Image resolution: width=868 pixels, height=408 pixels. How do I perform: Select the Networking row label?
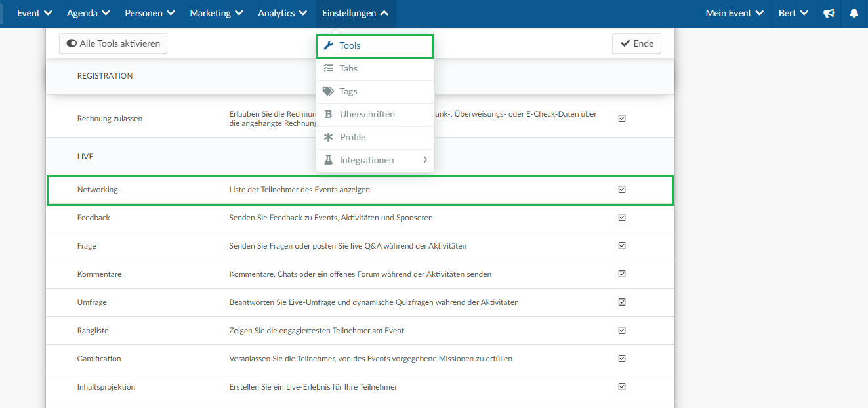click(97, 190)
